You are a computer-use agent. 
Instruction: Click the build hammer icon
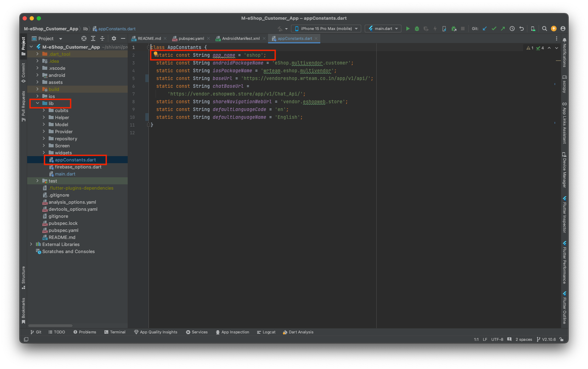(x=280, y=29)
